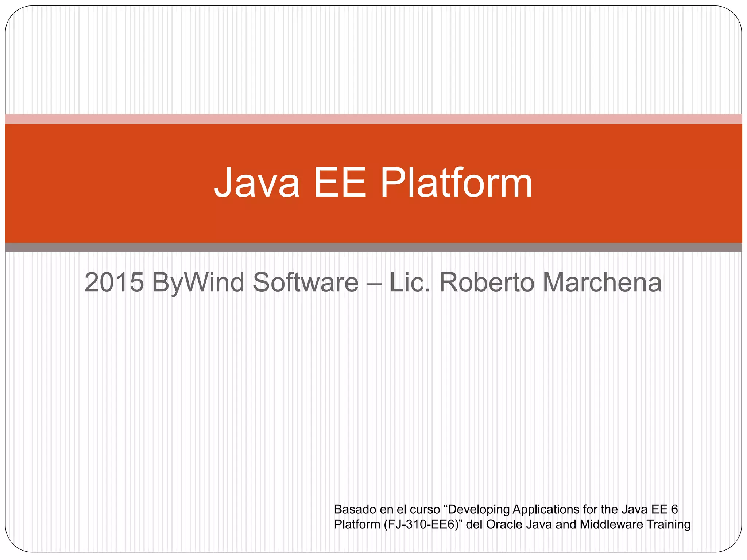
Task: Click the "Basado en el curso" footnote text
Action: [387, 509]
